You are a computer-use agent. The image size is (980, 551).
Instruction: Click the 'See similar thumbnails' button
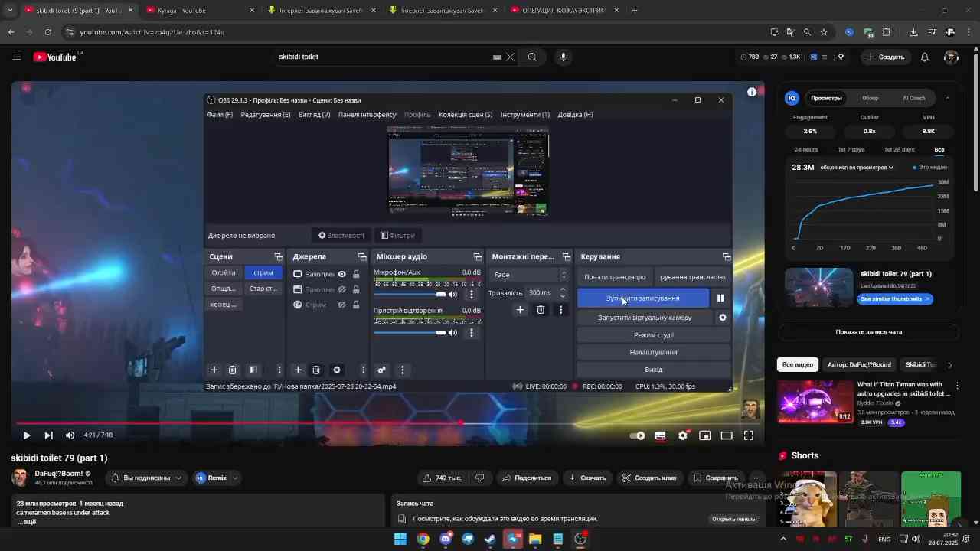tap(894, 298)
